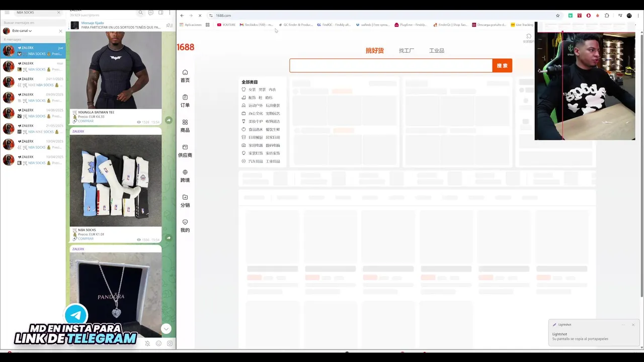Image resolution: width=644 pixels, height=362 pixels.
Task: Select the 女装 clothing category row
Action: [x=259, y=89]
